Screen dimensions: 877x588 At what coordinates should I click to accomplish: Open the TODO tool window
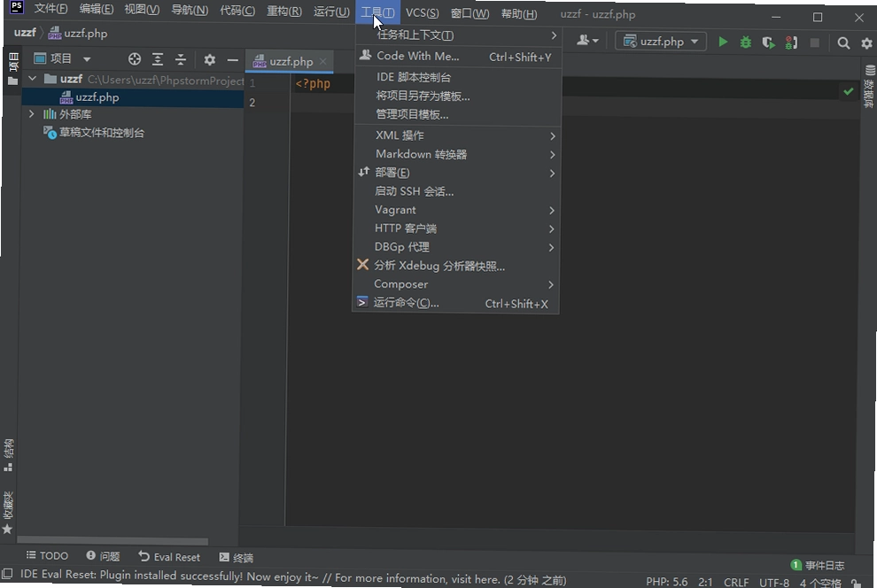(48, 555)
